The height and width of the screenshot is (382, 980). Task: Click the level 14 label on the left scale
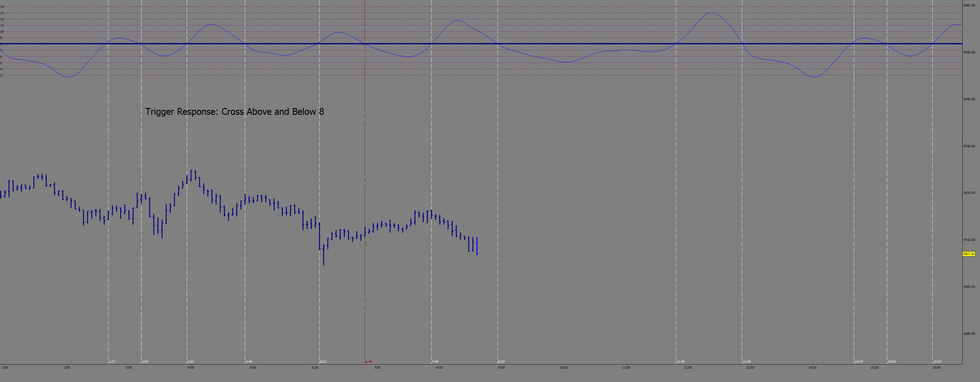[2, 7]
